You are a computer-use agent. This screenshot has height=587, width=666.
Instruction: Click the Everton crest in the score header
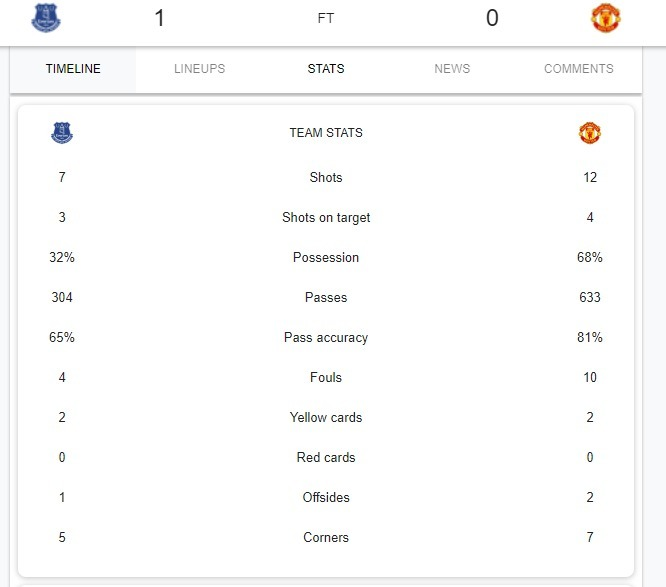click(46, 18)
